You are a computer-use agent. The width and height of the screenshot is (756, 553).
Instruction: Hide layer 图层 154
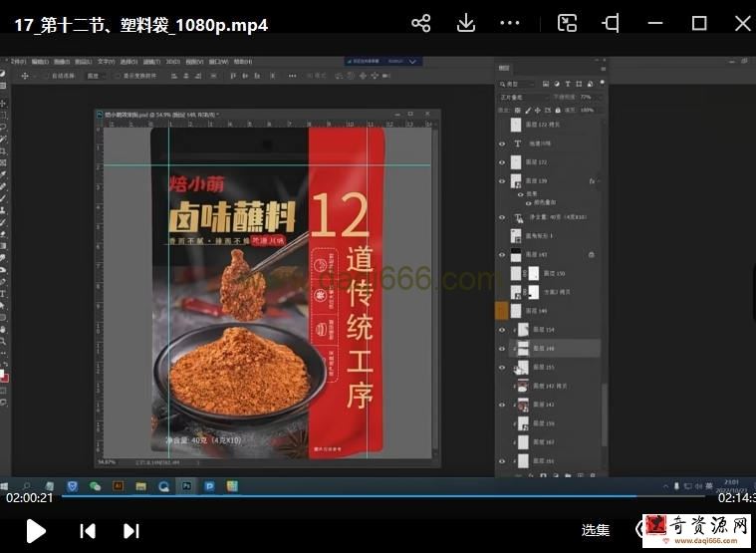tap(502, 330)
